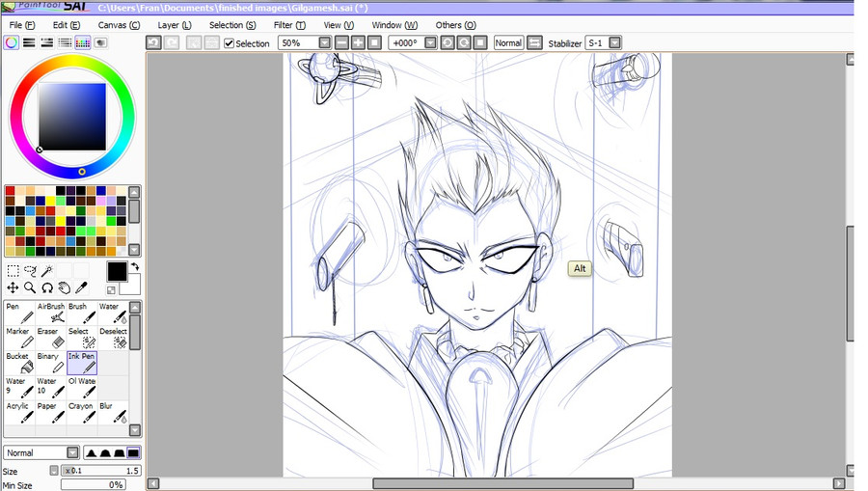868x491 pixels.
Task: Adjust the brush Size slider
Action: (x=100, y=471)
